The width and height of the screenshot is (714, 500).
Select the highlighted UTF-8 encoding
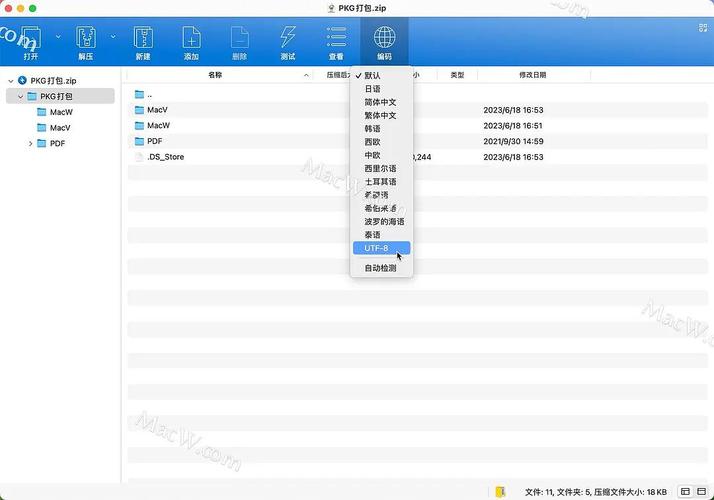tap(382, 248)
